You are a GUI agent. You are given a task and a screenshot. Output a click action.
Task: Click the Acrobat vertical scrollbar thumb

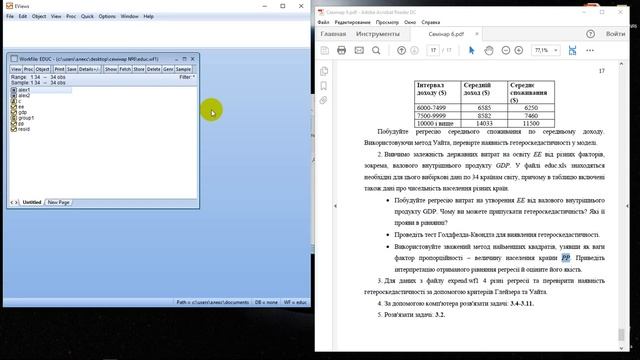[x=621, y=335]
